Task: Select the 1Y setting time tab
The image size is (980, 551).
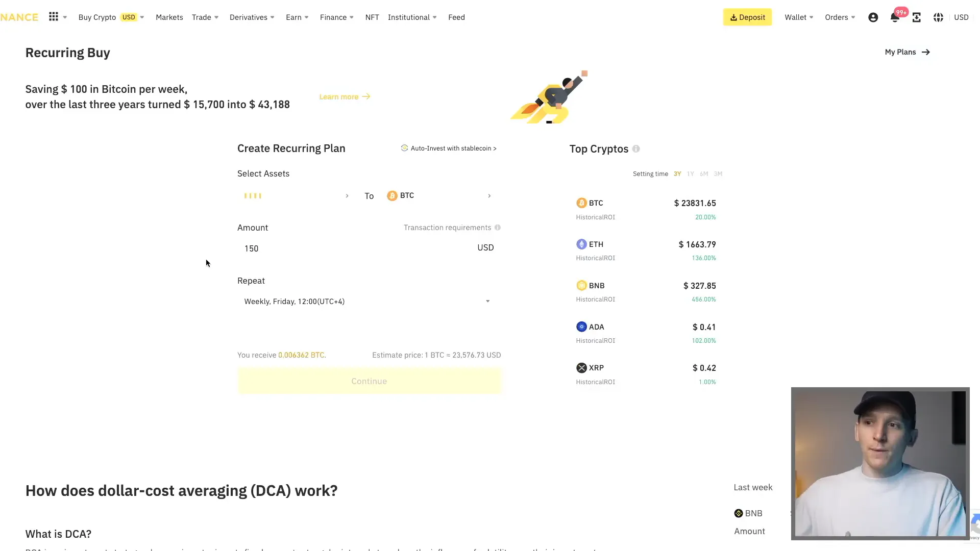Action: [x=691, y=174]
